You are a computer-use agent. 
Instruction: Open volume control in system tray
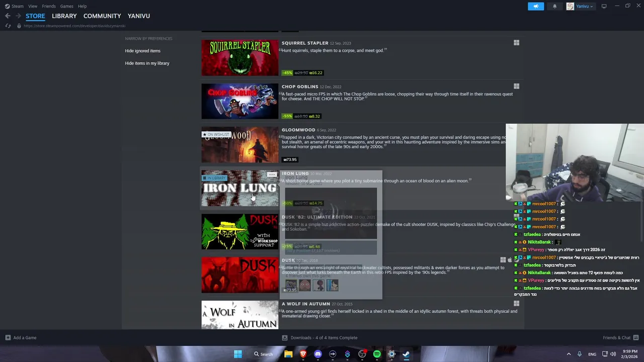click(x=613, y=354)
